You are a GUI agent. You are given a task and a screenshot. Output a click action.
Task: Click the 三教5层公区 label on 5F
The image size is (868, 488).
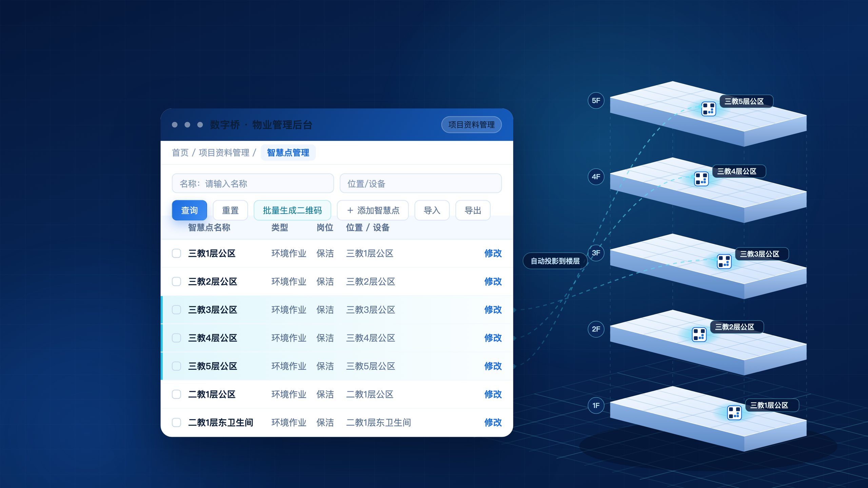pyautogui.click(x=746, y=101)
